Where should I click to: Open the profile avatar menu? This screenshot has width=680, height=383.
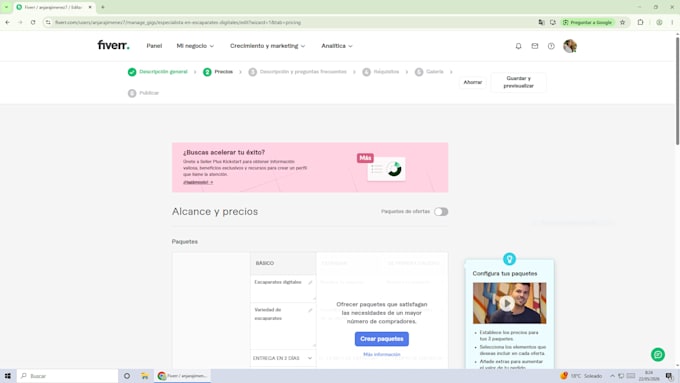[570, 46]
